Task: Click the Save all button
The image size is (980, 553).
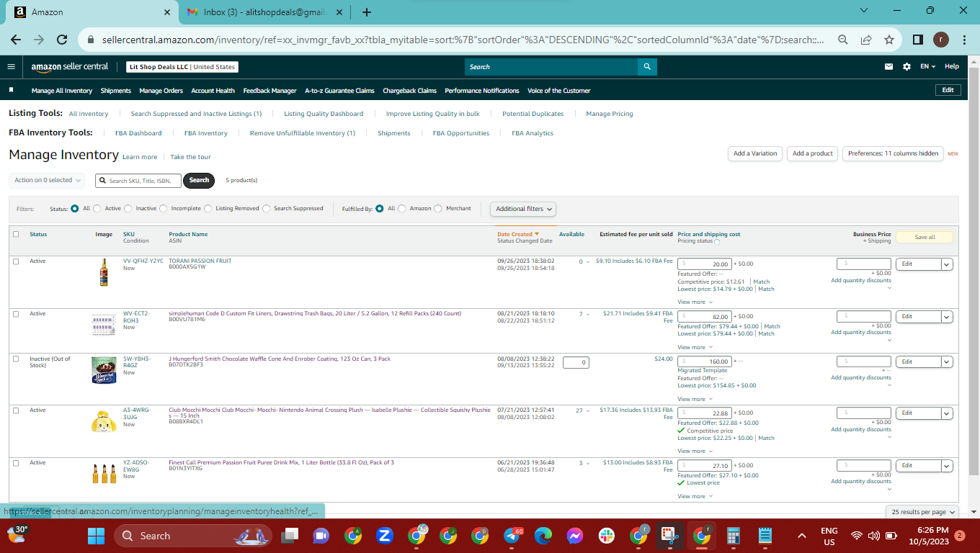Action: [x=925, y=238]
